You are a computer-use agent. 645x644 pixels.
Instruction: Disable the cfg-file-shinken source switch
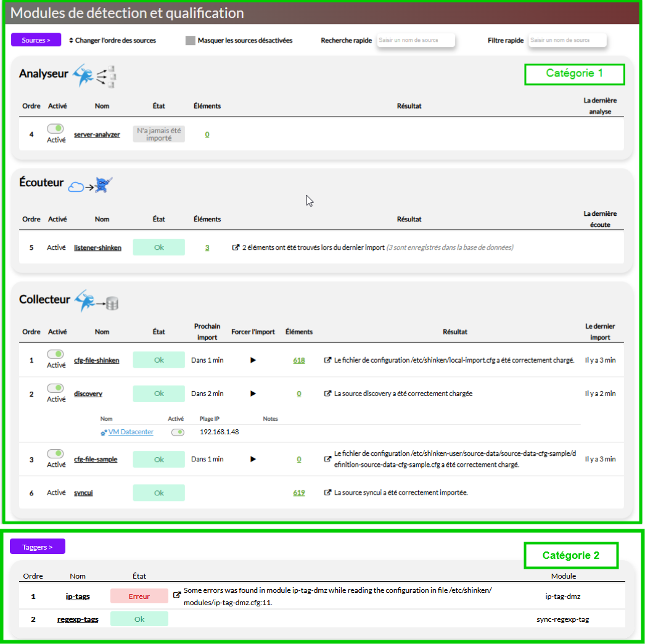[55, 354]
